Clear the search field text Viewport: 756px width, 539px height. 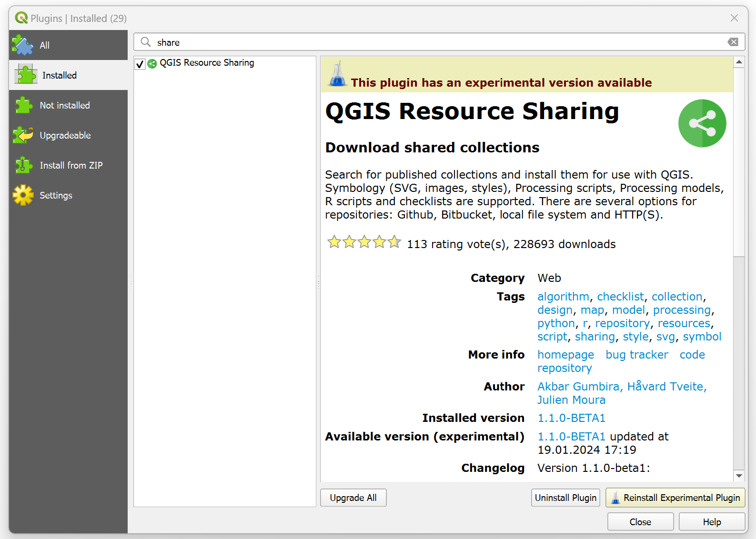pos(733,42)
